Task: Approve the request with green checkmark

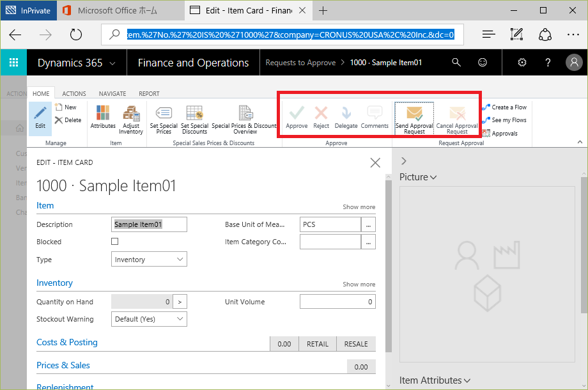Action: (297, 118)
